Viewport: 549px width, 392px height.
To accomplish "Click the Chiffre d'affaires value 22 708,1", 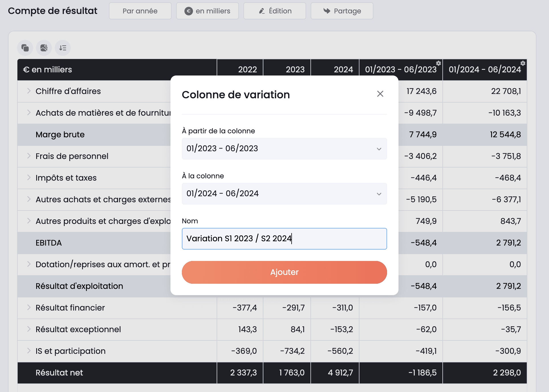I will 506,91.
